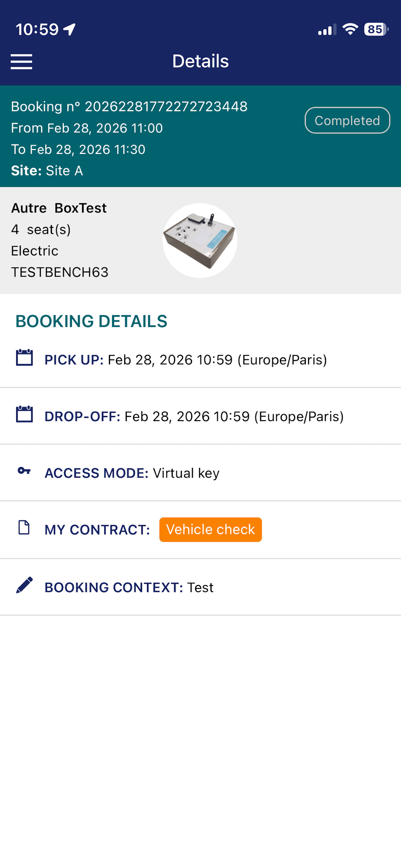Tap the ACCESS MODE Virtual key row
The width and height of the screenshot is (401, 868).
[200, 473]
